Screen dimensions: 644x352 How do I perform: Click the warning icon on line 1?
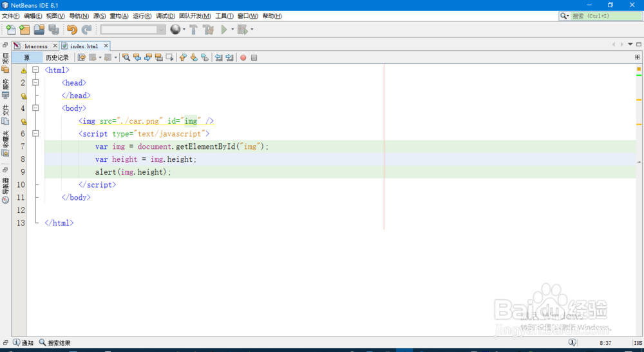[x=24, y=71]
